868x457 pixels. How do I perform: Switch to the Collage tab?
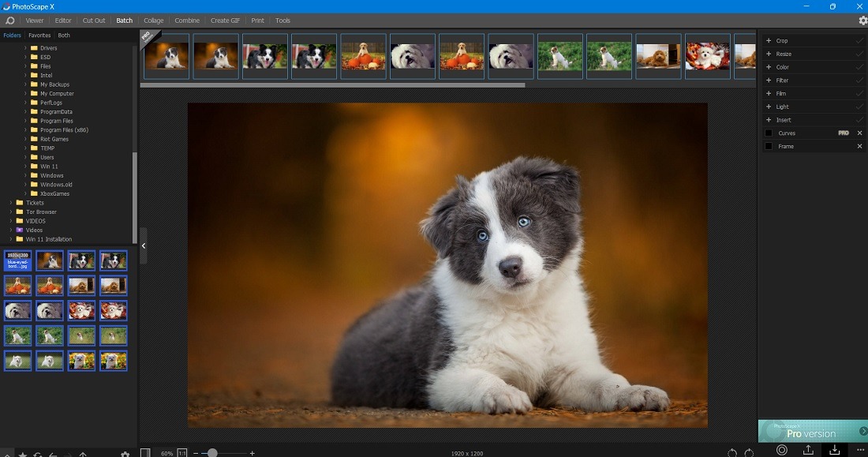pyautogui.click(x=153, y=20)
